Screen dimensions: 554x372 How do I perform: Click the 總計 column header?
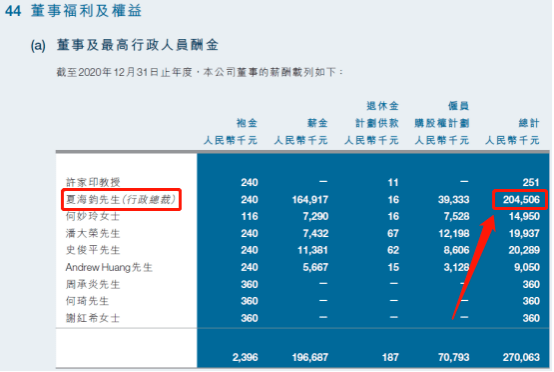pyautogui.click(x=529, y=123)
